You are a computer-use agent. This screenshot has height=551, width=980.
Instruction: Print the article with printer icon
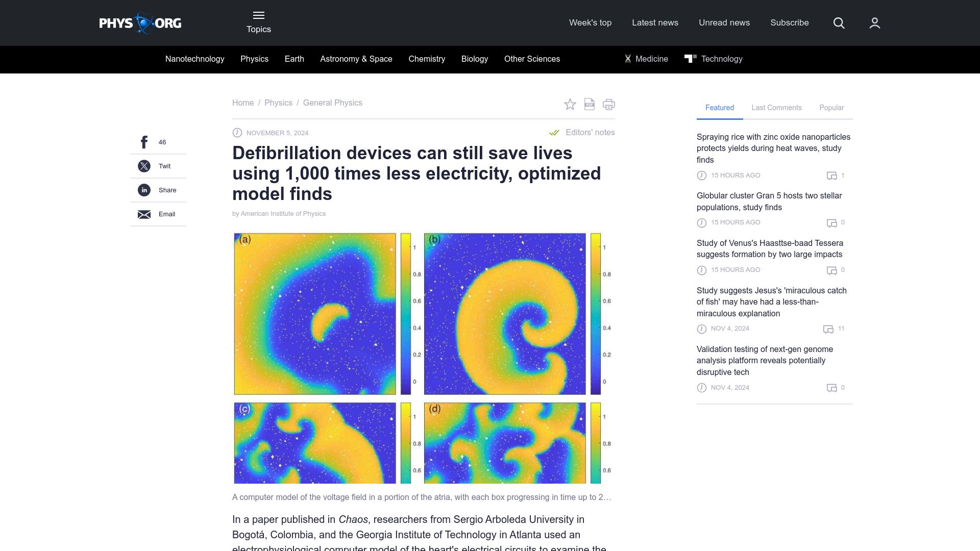(609, 105)
